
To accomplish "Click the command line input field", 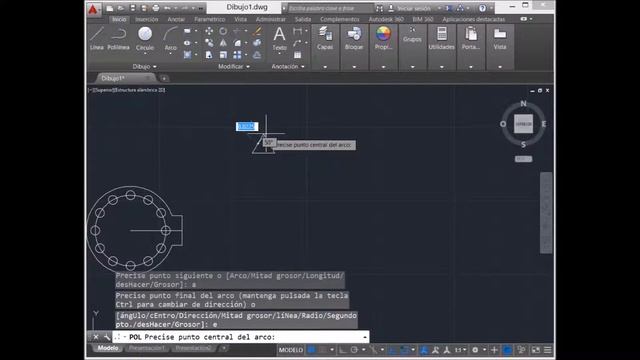I will 241,337.
